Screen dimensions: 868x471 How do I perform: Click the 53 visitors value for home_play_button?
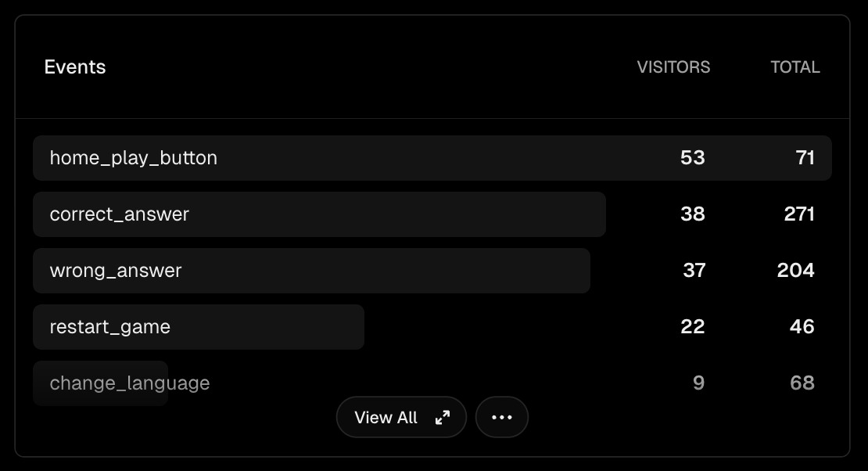(x=693, y=158)
